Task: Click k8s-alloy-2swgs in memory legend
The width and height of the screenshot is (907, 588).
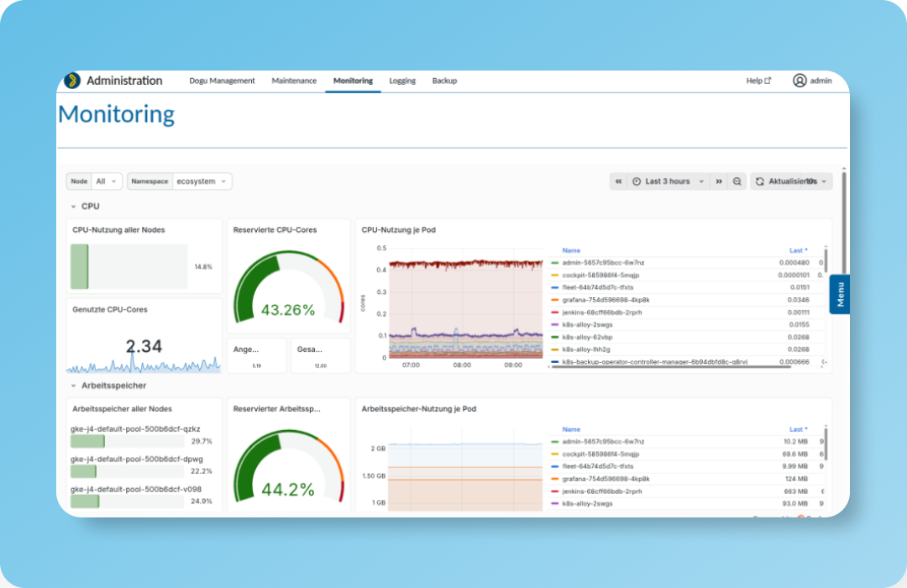Action: click(587, 503)
